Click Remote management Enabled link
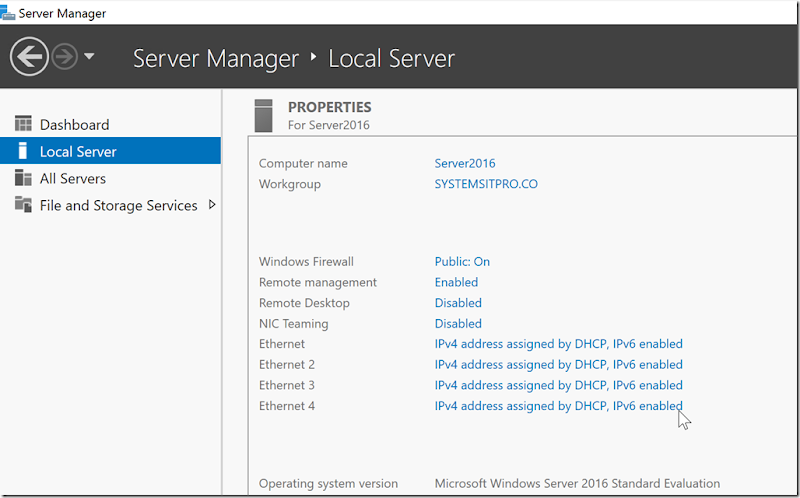 [456, 283]
